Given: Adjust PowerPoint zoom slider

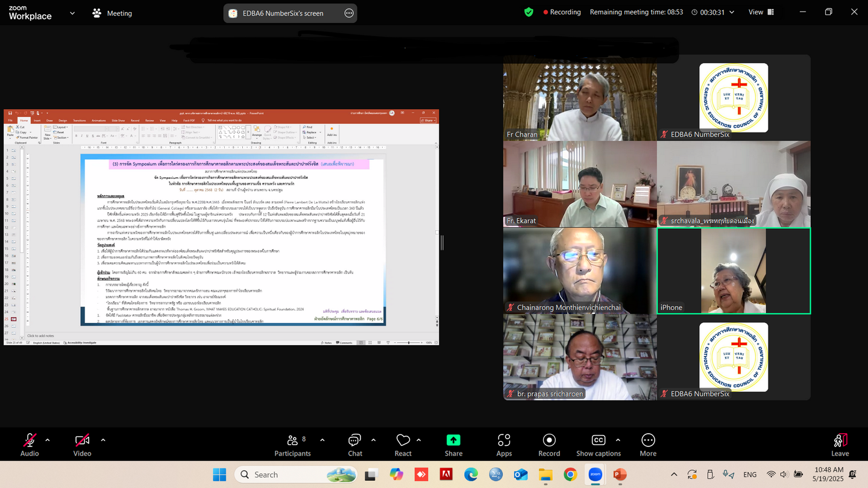Looking at the screenshot, I should click(409, 343).
